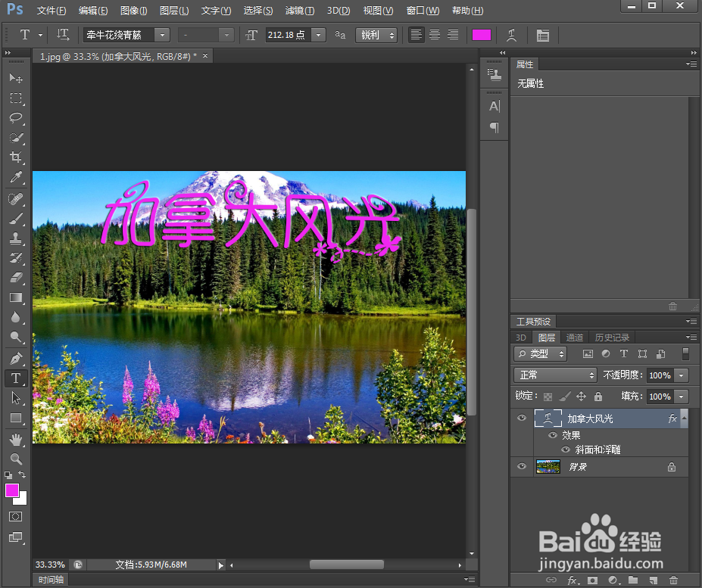Toggle lock image pixels
The width and height of the screenshot is (702, 588).
pyautogui.click(x=565, y=397)
